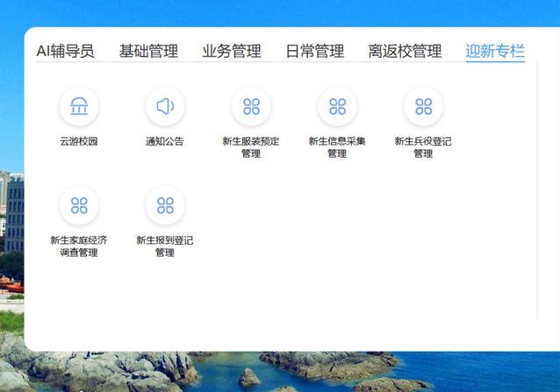
Task: Click the 新生信息采集管理 text label
Action: [x=337, y=147]
